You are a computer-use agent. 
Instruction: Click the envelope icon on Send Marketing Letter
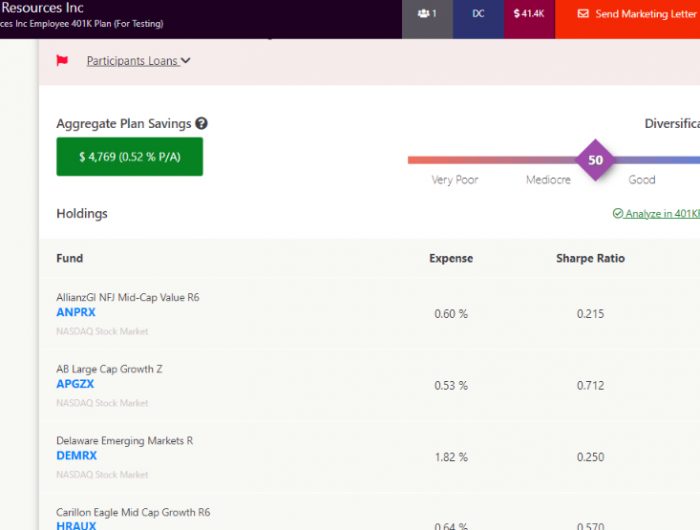[583, 14]
